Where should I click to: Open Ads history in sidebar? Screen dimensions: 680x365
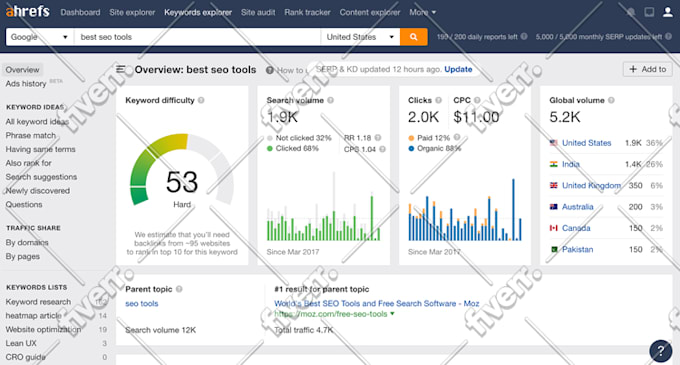click(x=26, y=84)
